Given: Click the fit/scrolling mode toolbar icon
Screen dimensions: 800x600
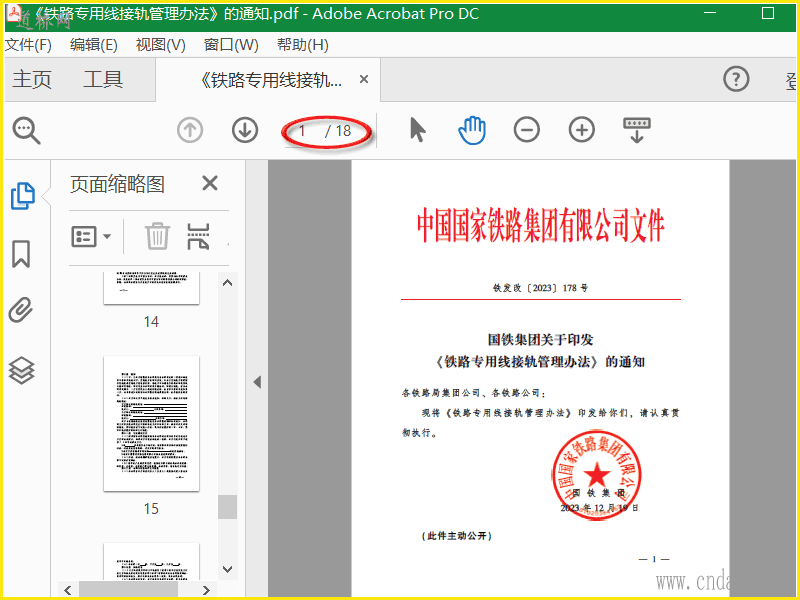Looking at the screenshot, I should pyautogui.click(x=637, y=130).
